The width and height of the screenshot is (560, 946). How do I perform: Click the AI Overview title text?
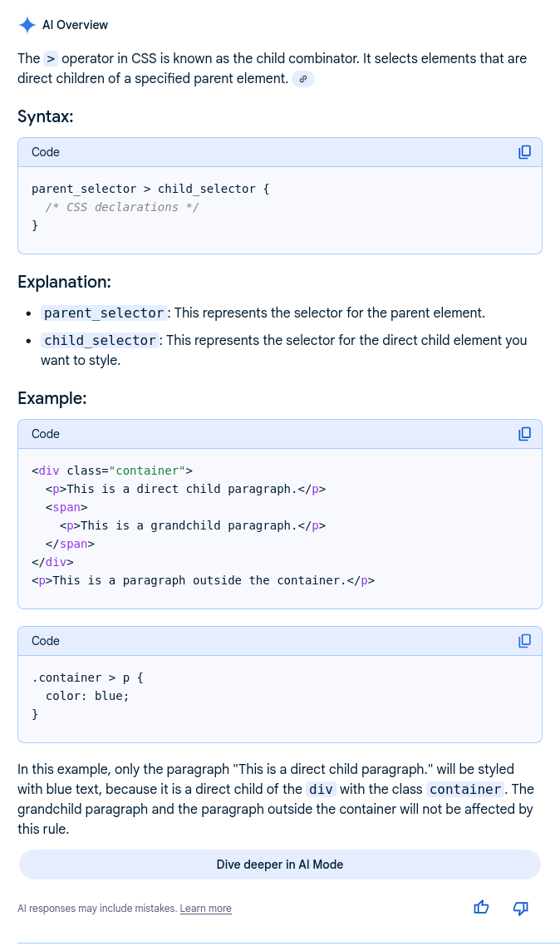point(75,25)
